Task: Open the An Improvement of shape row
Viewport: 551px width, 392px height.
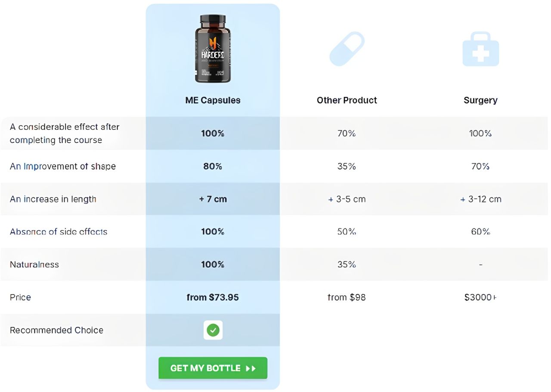Action: click(62, 166)
